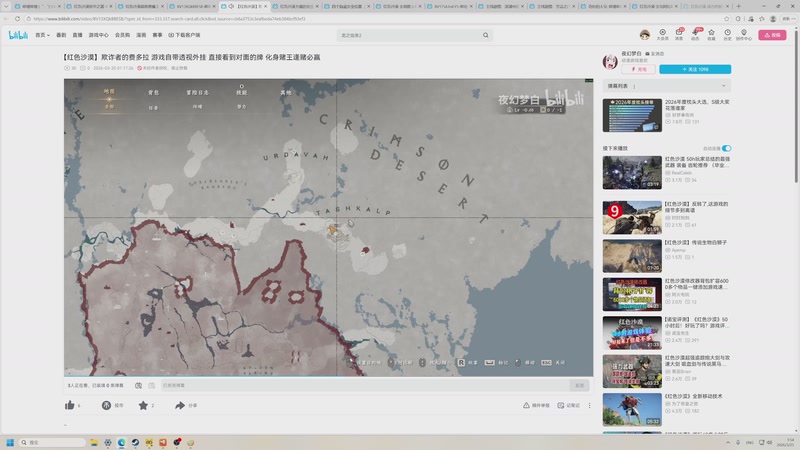Open 红色沙漠 50h玩家总结 video thumbnail

pos(632,172)
